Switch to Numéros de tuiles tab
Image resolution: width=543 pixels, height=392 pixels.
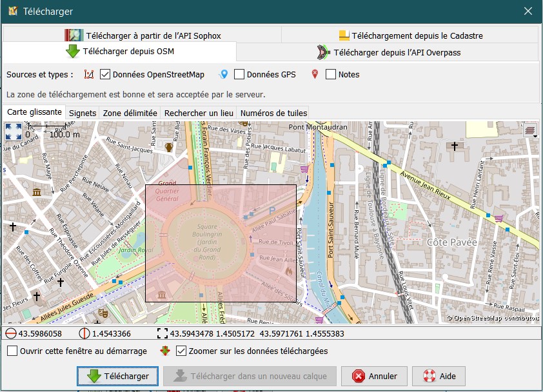(x=273, y=113)
